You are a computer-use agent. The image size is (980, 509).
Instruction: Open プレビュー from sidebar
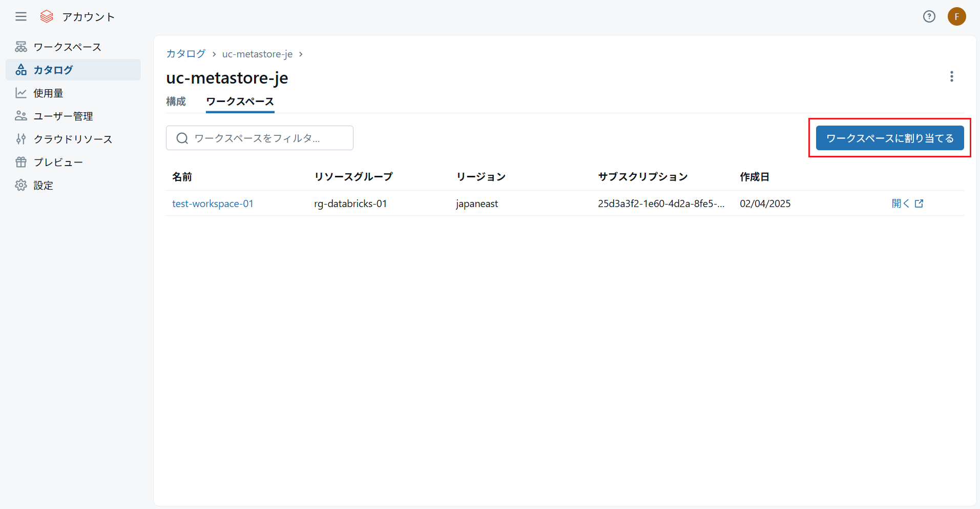point(73,162)
